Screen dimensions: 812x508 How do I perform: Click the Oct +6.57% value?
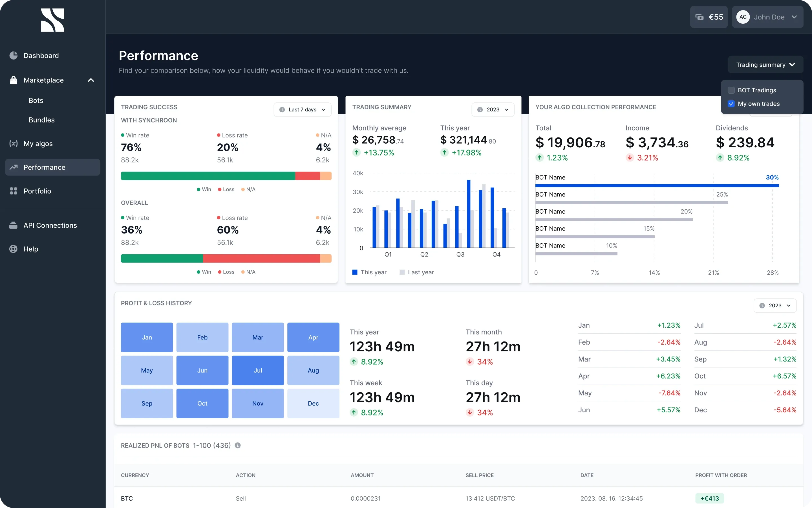tap(784, 376)
